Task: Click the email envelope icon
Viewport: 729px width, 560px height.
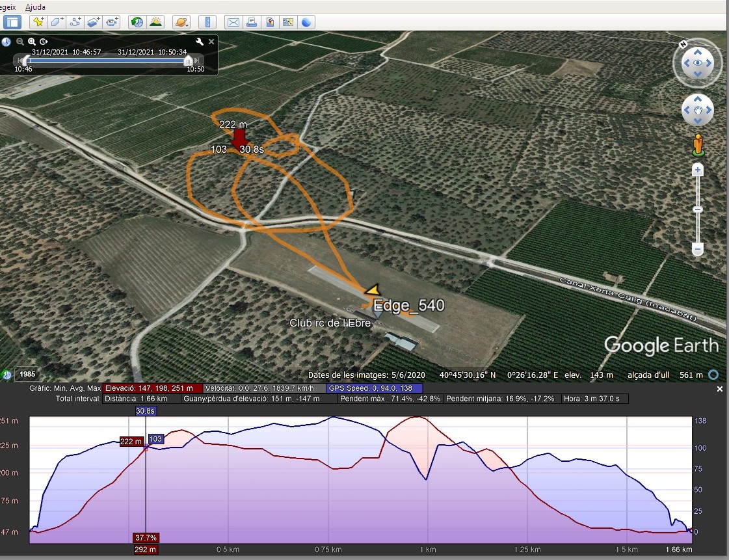Action: coord(233,22)
